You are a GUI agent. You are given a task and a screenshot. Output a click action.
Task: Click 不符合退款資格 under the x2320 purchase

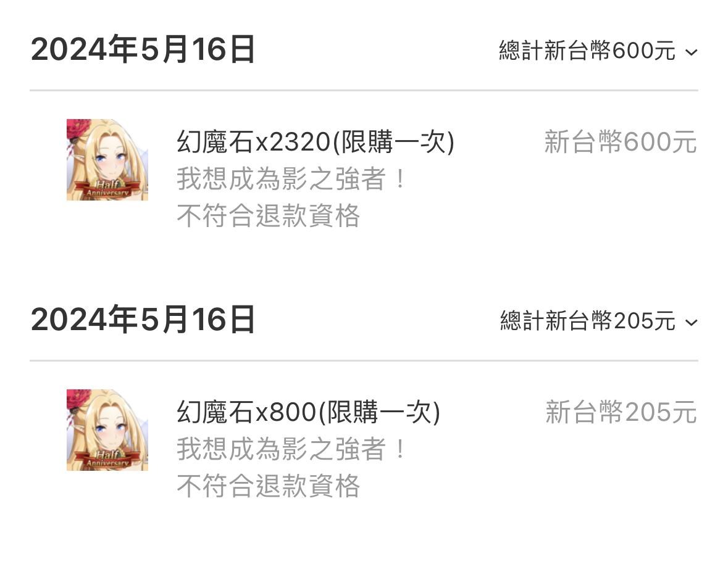(269, 216)
